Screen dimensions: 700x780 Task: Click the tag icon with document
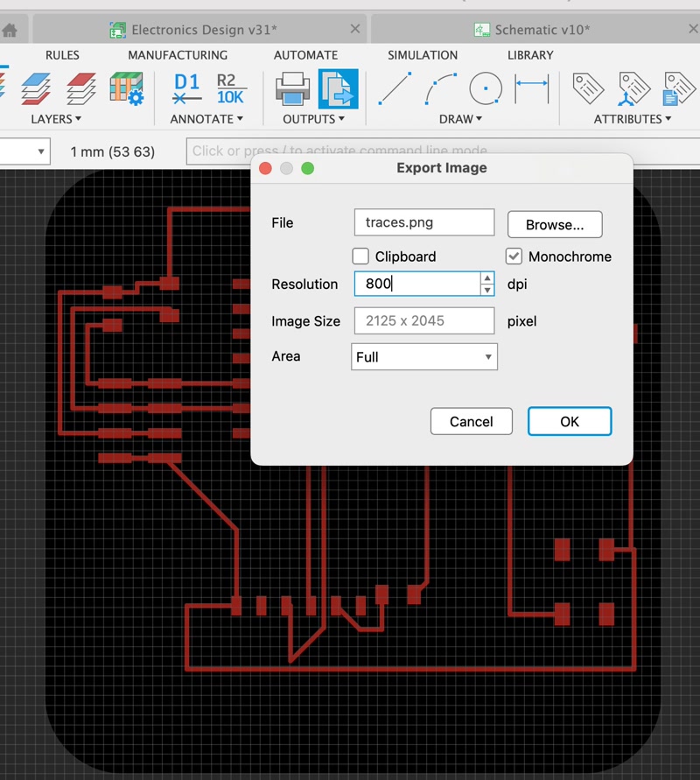[679, 88]
